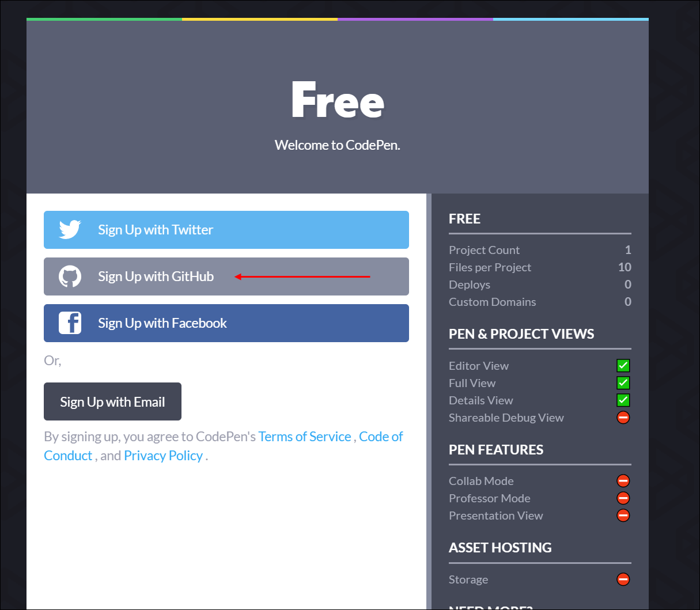Screen dimensions: 700x610
Task: Click the 'Editor View' label
Action: tap(479, 366)
